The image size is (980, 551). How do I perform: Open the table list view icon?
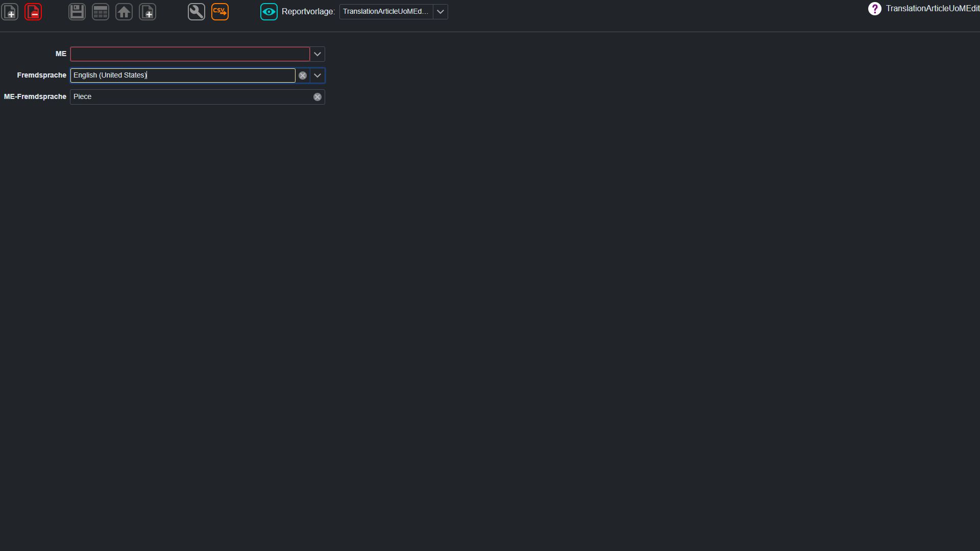(x=101, y=12)
